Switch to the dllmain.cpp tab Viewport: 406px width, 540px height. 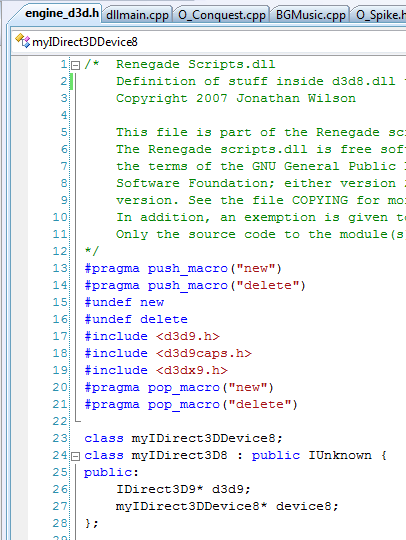(137, 15)
